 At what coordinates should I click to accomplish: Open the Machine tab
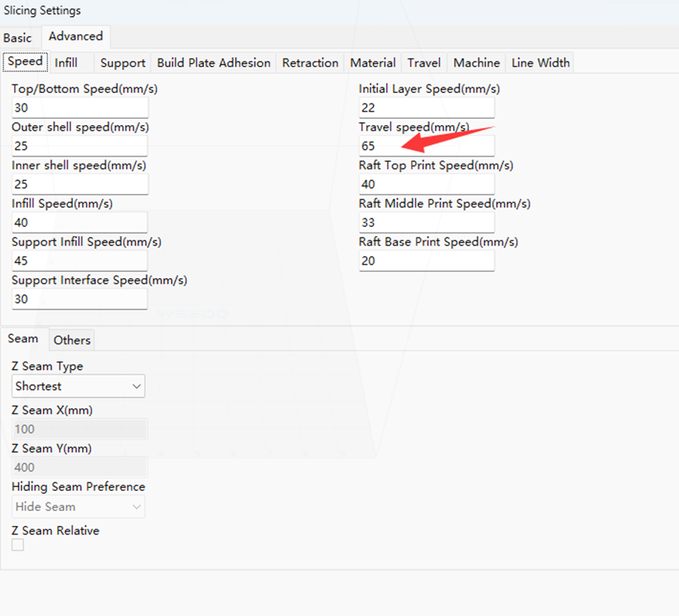476,63
